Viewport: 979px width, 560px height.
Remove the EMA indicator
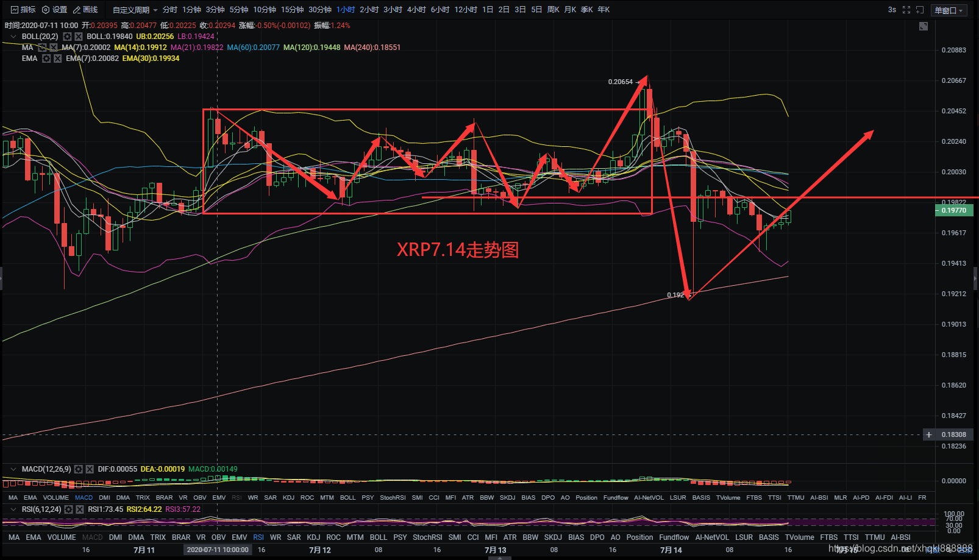tap(58, 58)
